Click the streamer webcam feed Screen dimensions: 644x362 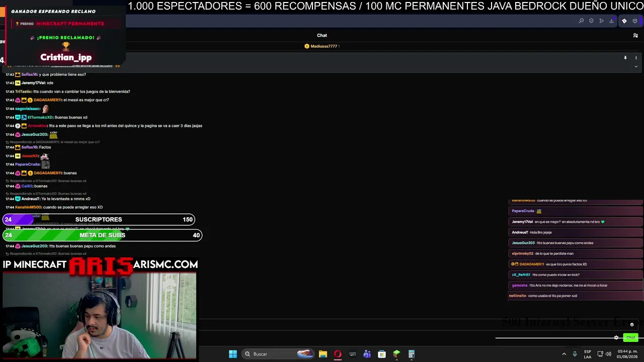[99, 316]
